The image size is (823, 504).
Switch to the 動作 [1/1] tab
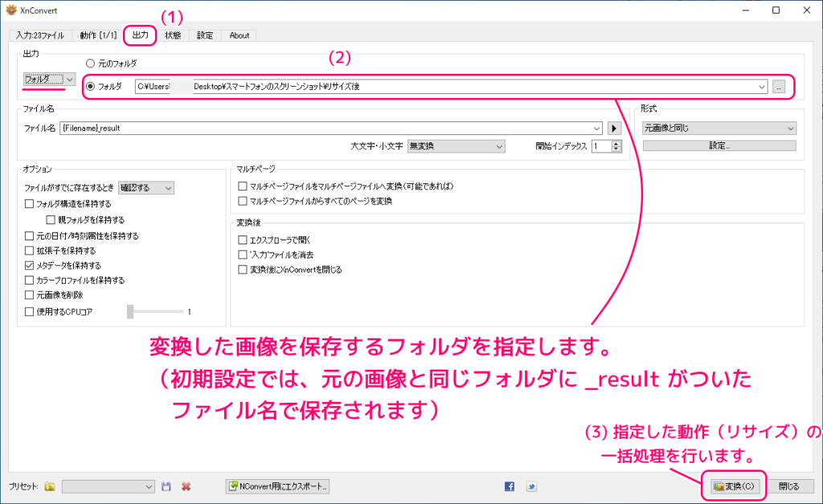[x=98, y=35]
